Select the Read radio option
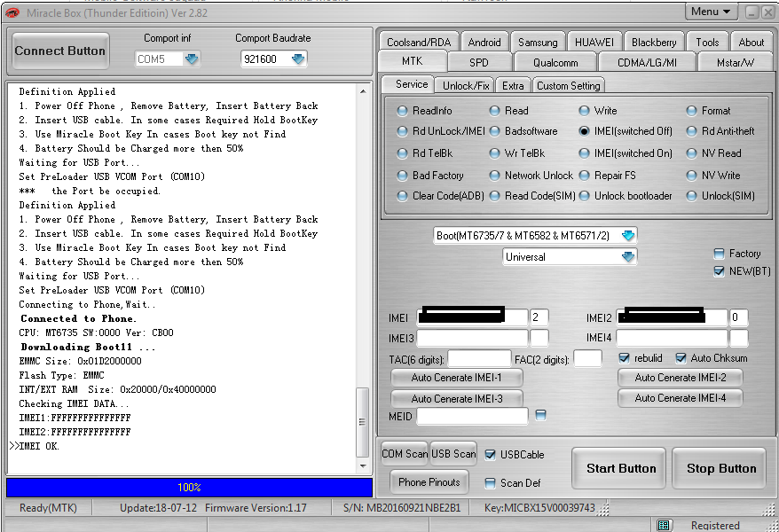Image resolution: width=779 pixels, height=532 pixels. pos(494,111)
